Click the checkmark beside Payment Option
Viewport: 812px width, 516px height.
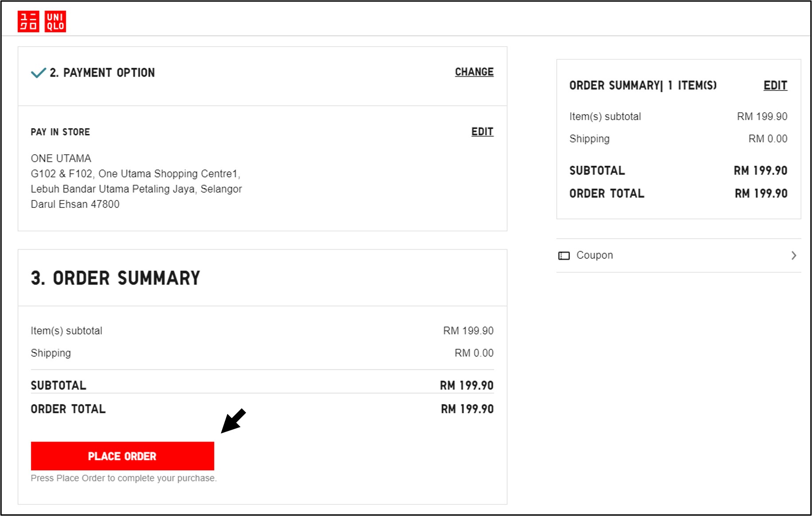click(38, 73)
